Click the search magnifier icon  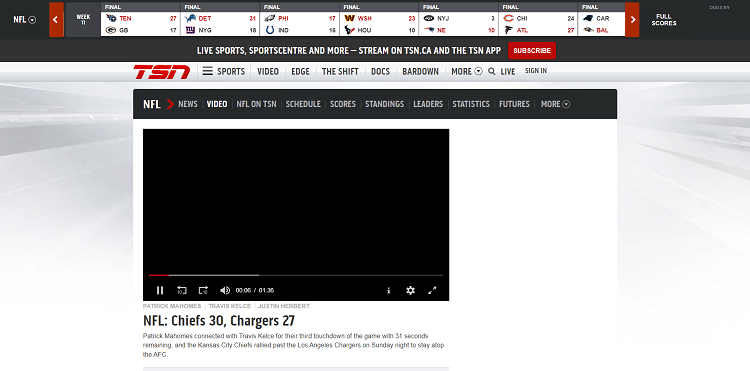pyautogui.click(x=492, y=71)
